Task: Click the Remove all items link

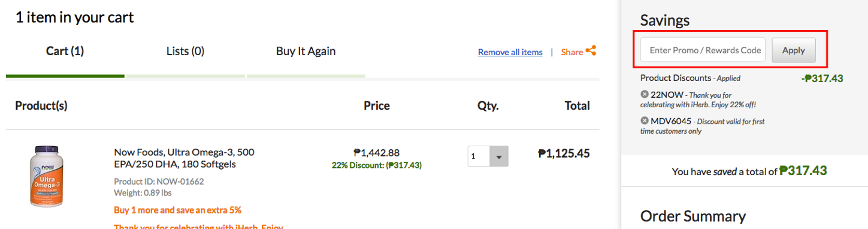Action: pyautogui.click(x=510, y=52)
